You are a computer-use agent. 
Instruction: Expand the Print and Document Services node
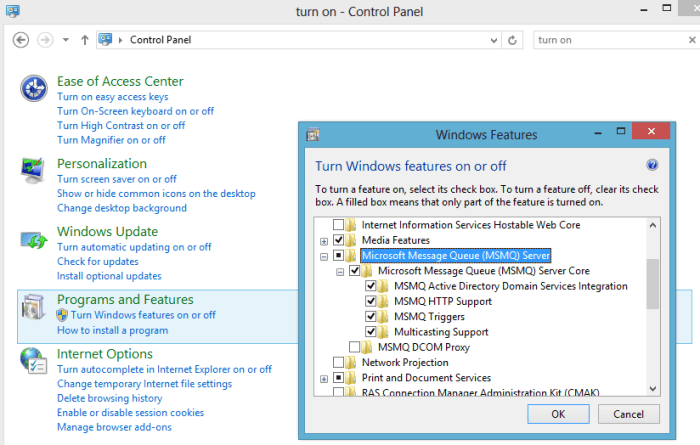pos(324,379)
